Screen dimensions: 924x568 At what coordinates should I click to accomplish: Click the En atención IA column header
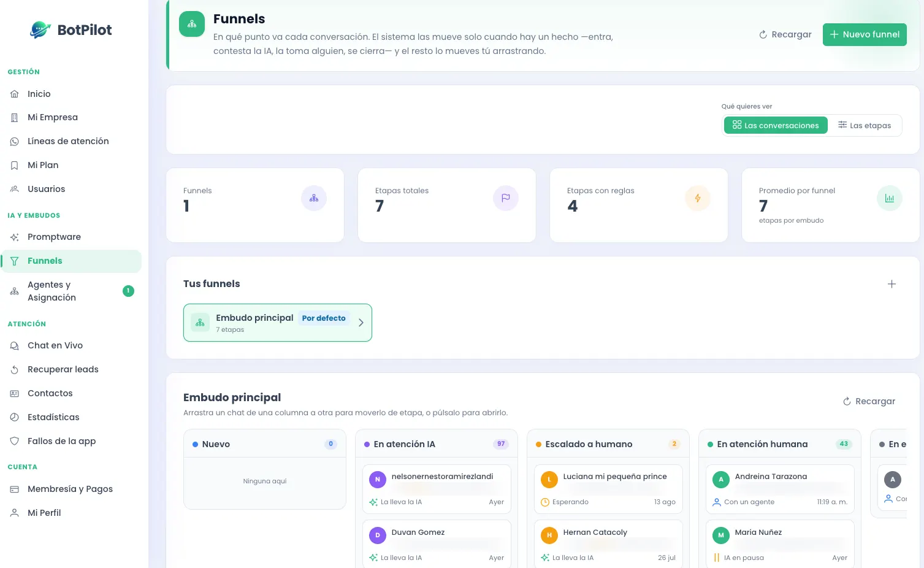coord(437,444)
